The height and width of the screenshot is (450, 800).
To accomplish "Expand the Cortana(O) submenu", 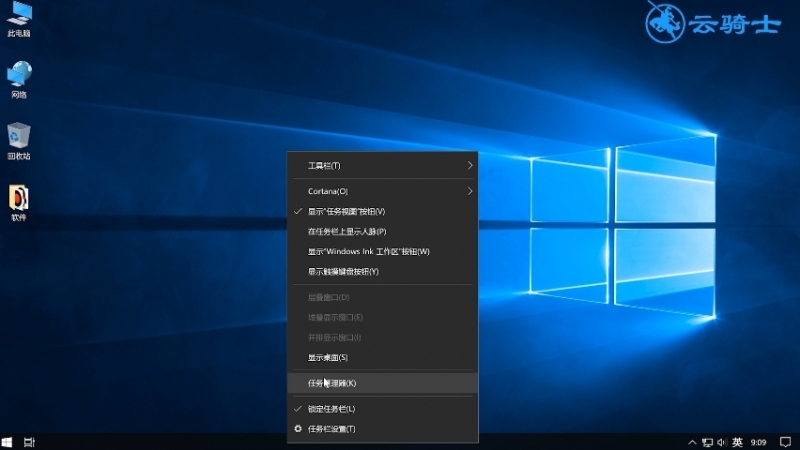I will (383, 191).
